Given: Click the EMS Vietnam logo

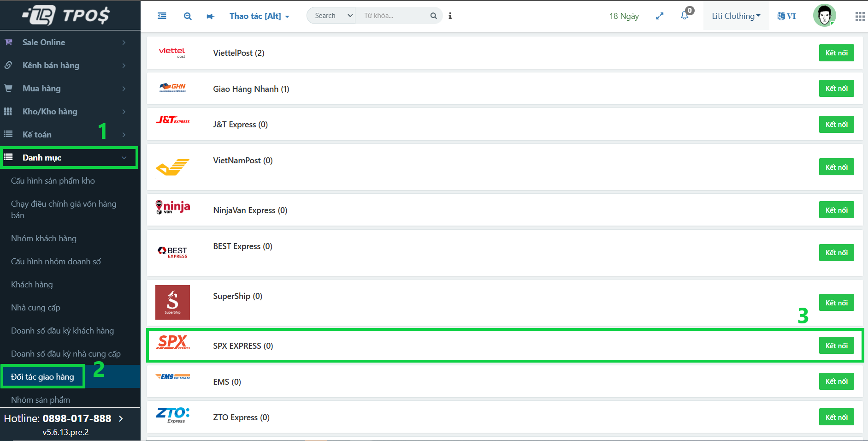Looking at the screenshot, I should pos(172,377).
